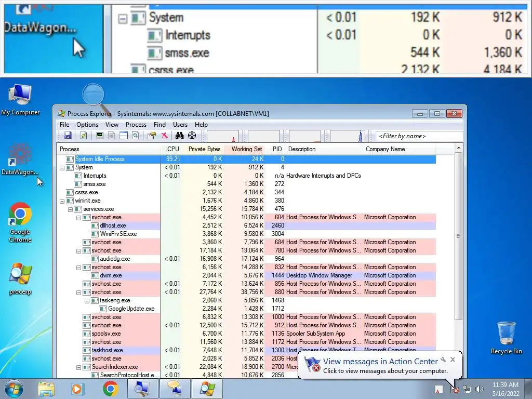Sort by the Private Bytes column header
Viewport: 532px width, 399px height.
[x=203, y=149]
